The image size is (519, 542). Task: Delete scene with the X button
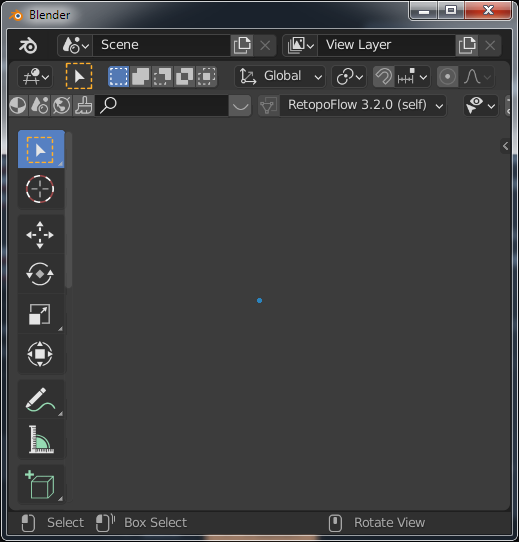(x=265, y=45)
